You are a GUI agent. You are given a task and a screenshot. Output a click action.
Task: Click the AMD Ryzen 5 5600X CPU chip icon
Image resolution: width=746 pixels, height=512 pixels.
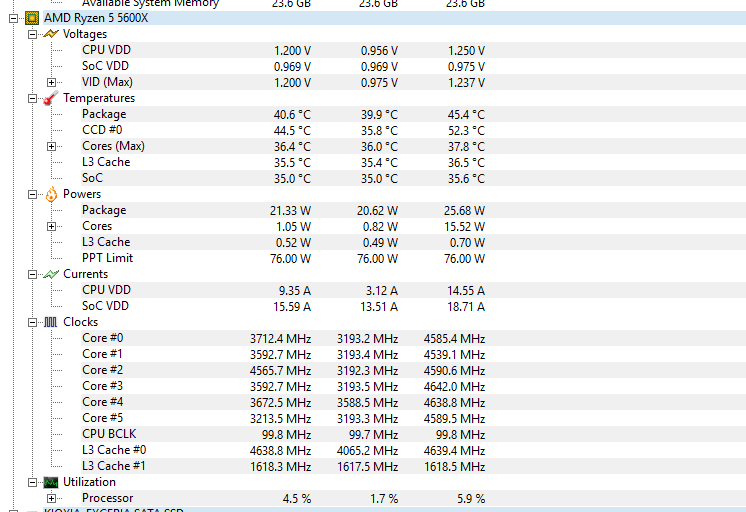(x=32, y=19)
